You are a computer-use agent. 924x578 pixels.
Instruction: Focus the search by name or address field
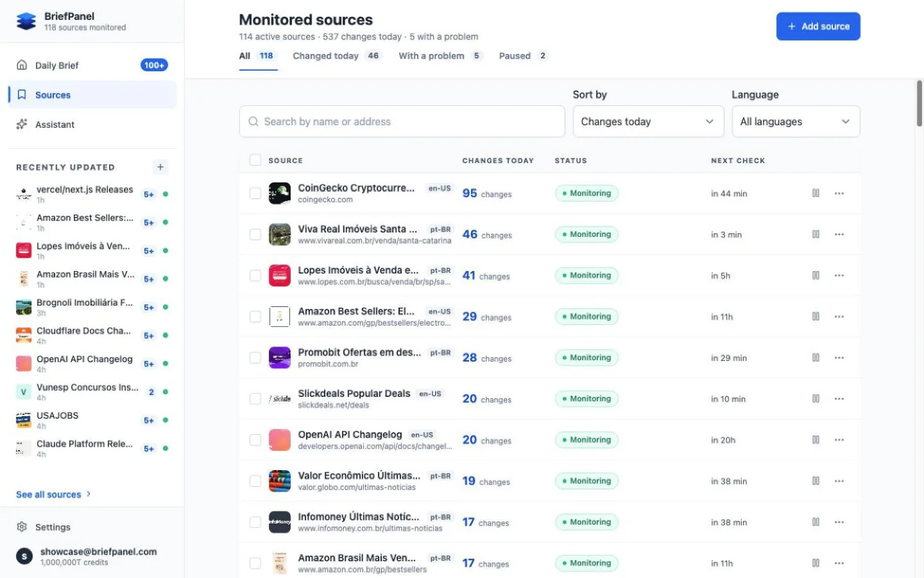point(402,121)
